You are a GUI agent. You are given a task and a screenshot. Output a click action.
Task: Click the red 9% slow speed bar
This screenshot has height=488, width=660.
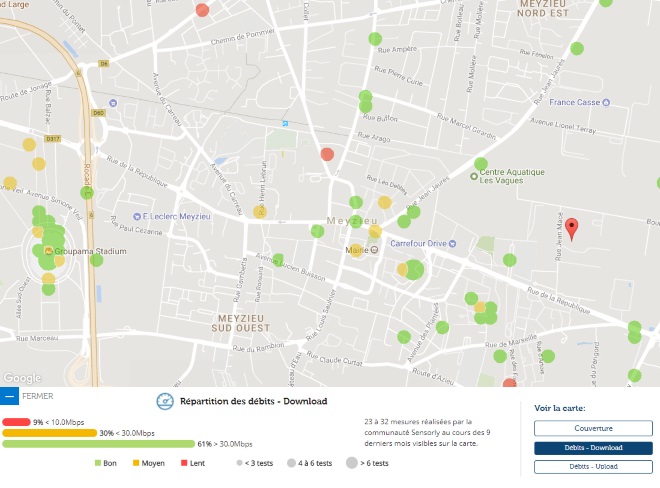click(x=17, y=421)
